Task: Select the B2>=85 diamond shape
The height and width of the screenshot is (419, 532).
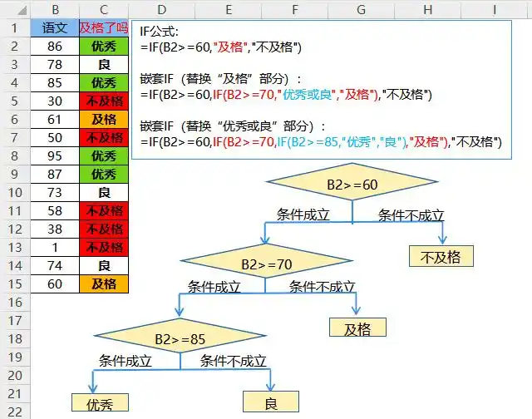Action: pos(180,336)
